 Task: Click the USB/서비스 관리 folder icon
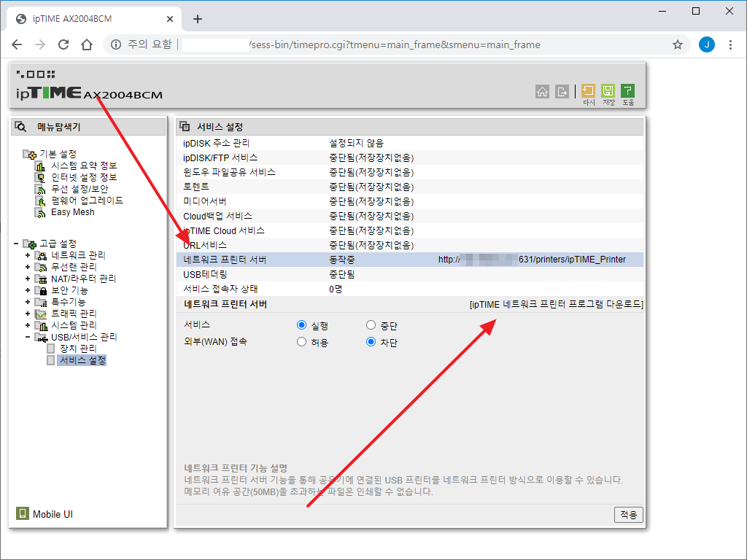[x=41, y=337]
